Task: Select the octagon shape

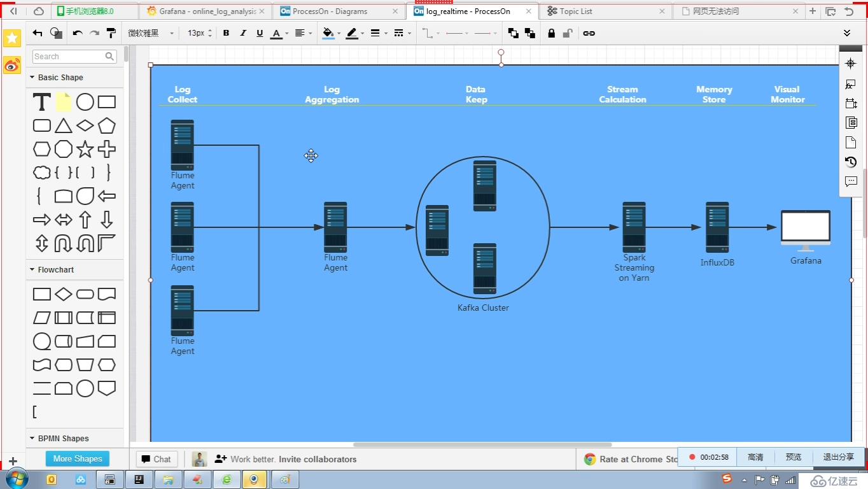Action: 64,149
